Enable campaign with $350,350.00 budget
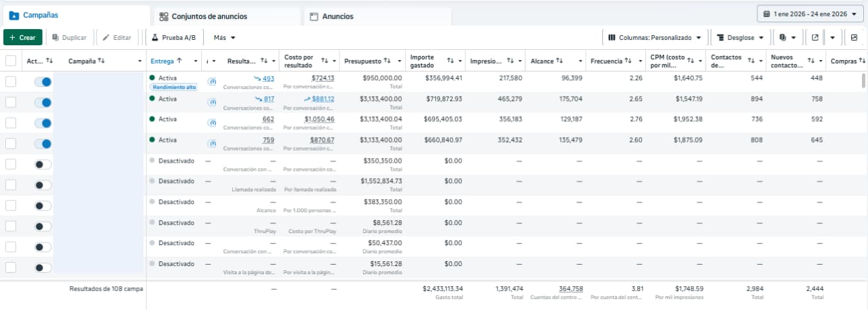 point(43,164)
